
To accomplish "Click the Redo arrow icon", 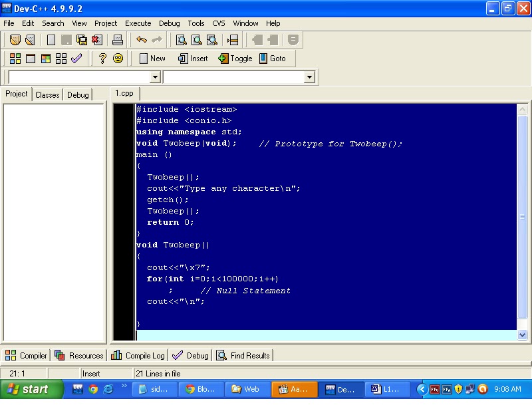I will 158,40.
